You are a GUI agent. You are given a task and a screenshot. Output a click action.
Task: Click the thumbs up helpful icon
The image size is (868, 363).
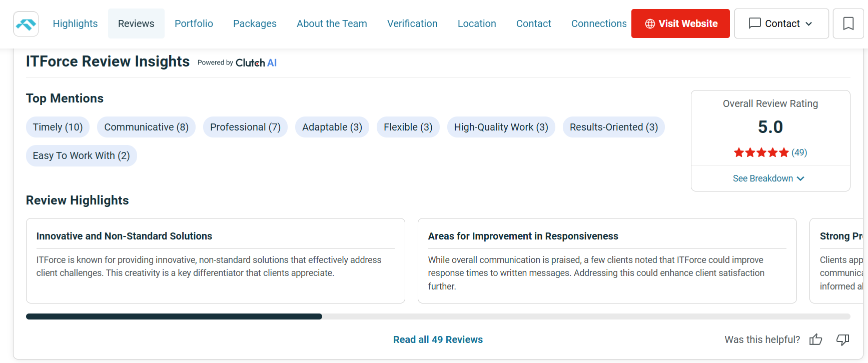coord(815,339)
